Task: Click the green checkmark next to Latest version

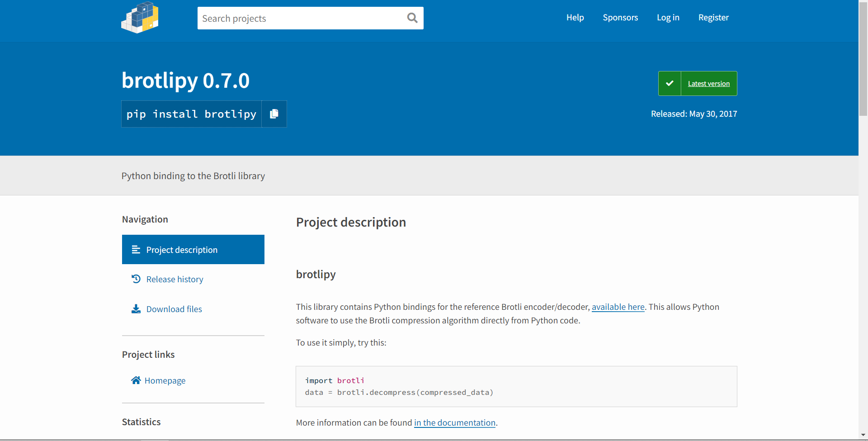Action: click(x=670, y=84)
